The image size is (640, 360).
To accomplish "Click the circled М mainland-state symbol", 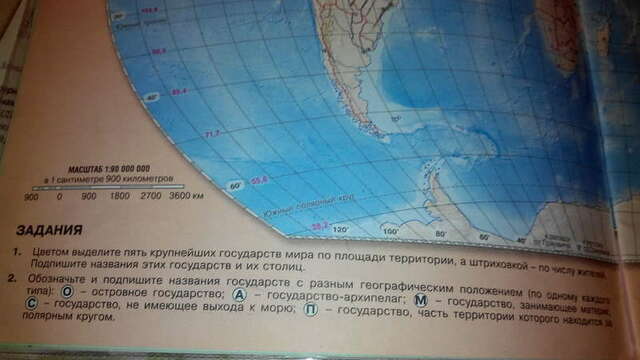I will (x=421, y=300).
